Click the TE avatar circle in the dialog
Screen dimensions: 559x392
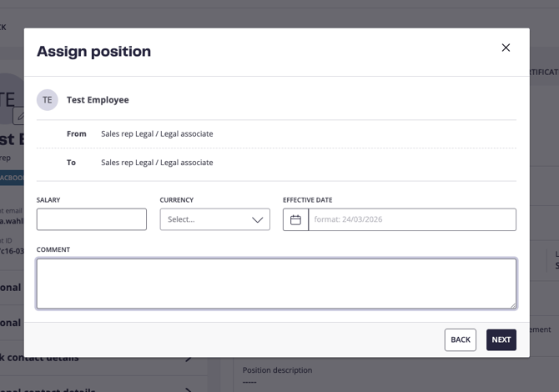coord(48,100)
